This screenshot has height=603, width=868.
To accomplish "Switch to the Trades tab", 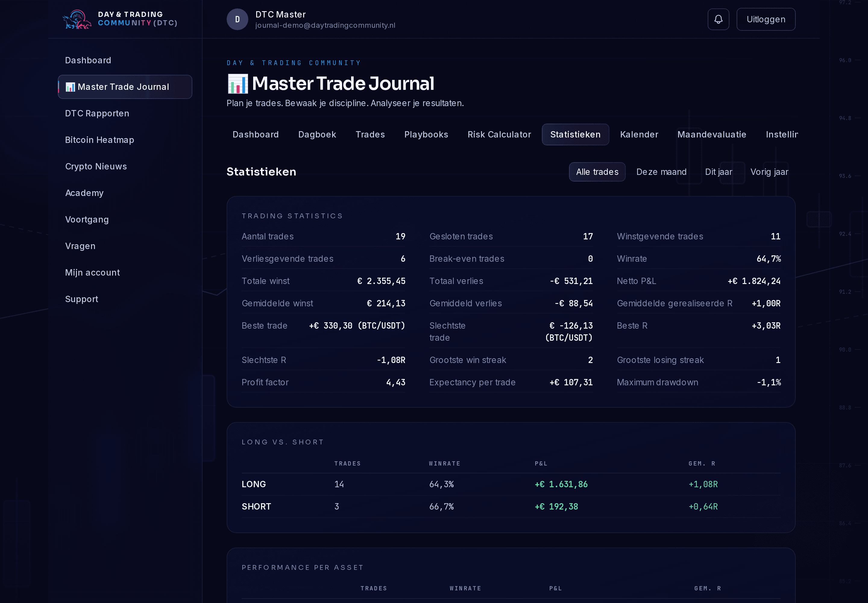I will click(370, 134).
